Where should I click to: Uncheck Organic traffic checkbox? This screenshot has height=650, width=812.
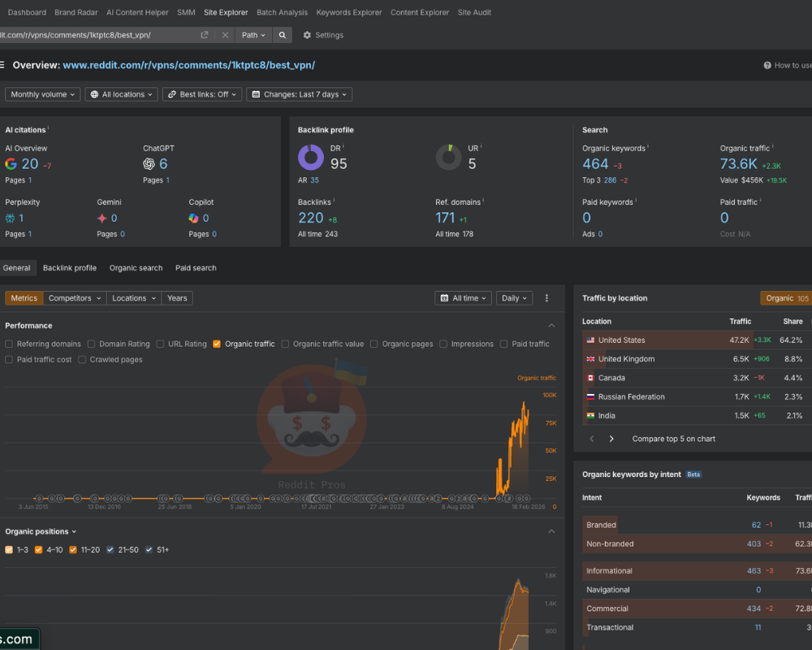tap(217, 344)
